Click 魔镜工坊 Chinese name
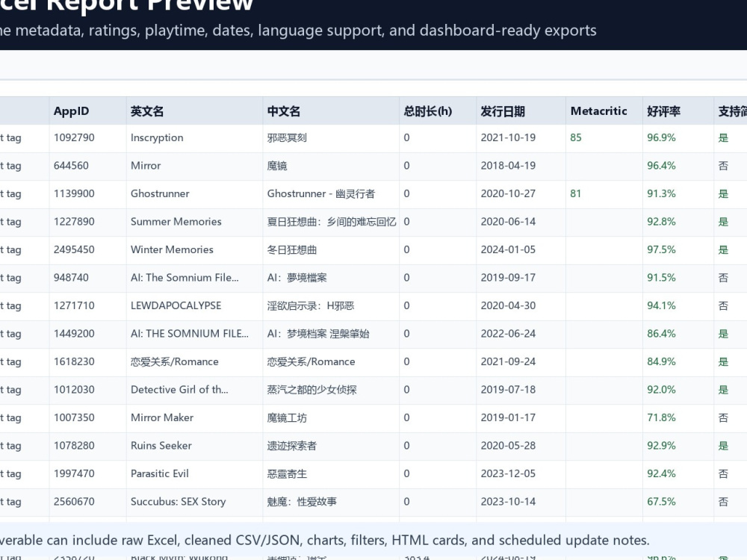Viewport: 747px width, 560px height. coord(287,417)
